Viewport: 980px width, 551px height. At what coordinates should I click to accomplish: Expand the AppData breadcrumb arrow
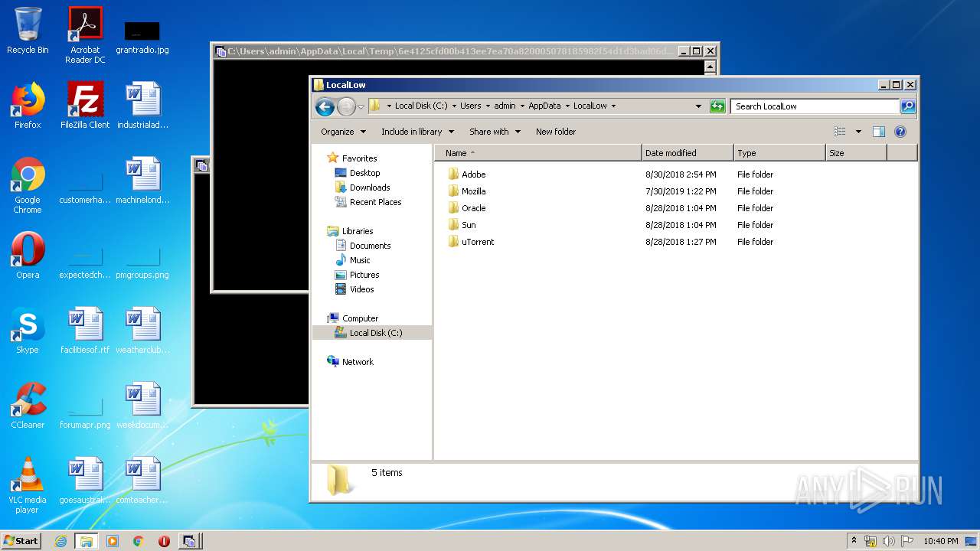click(x=567, y=106)
